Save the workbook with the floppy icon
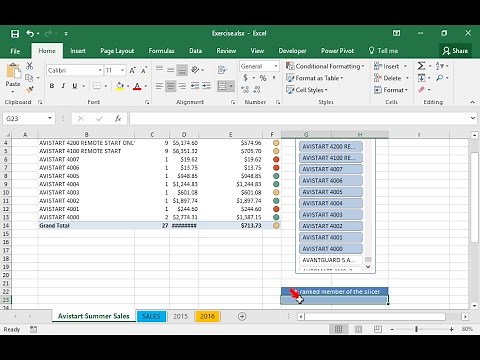480x360 pixels. pyautogui.click(x=15, y=34)
